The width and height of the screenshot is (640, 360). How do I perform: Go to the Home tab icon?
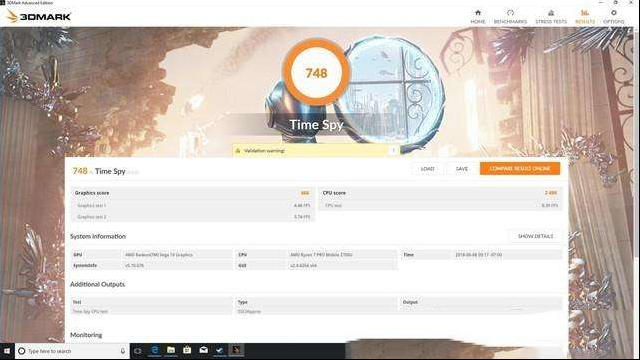478,13
